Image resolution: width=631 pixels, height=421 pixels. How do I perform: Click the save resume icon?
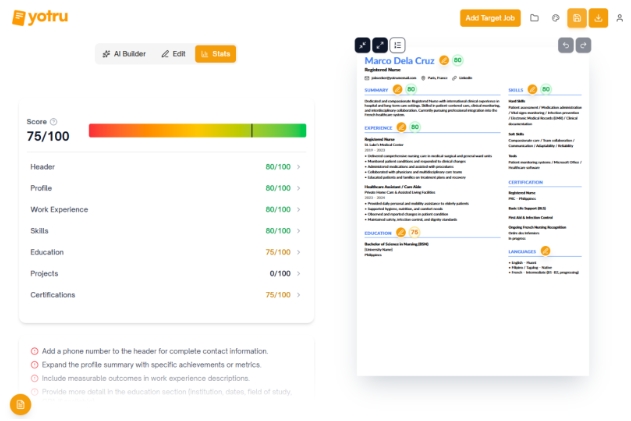[577, 18]
